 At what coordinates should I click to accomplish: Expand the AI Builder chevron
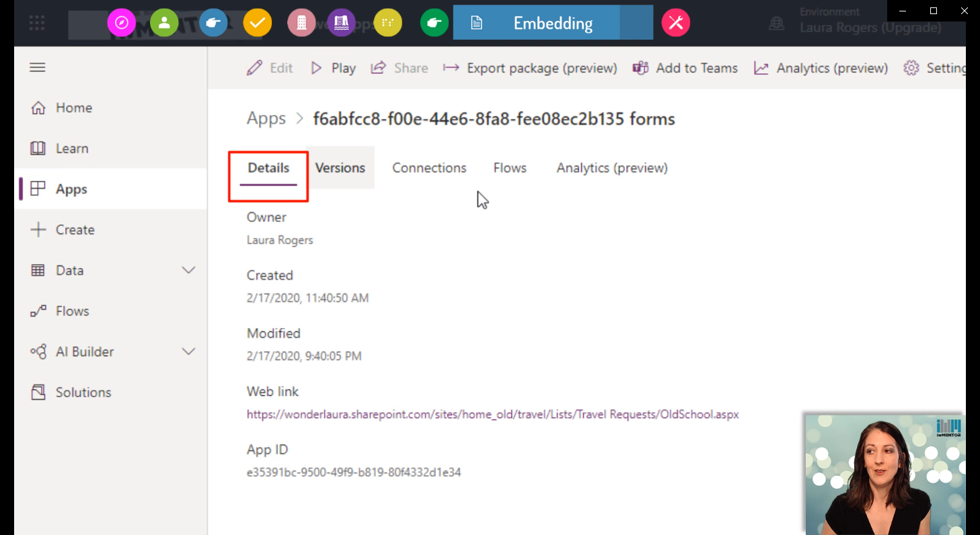[189, 352]
